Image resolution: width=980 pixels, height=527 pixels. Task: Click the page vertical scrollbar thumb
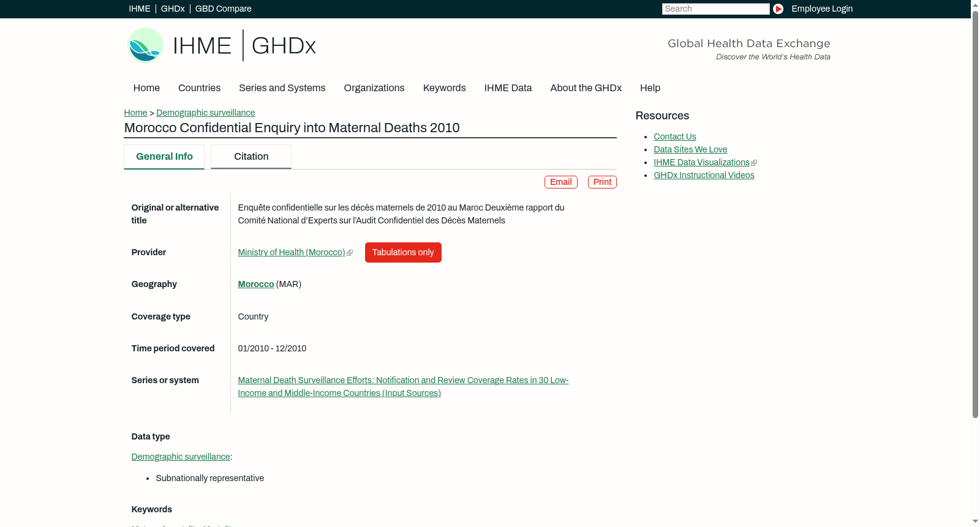point(975,214)
